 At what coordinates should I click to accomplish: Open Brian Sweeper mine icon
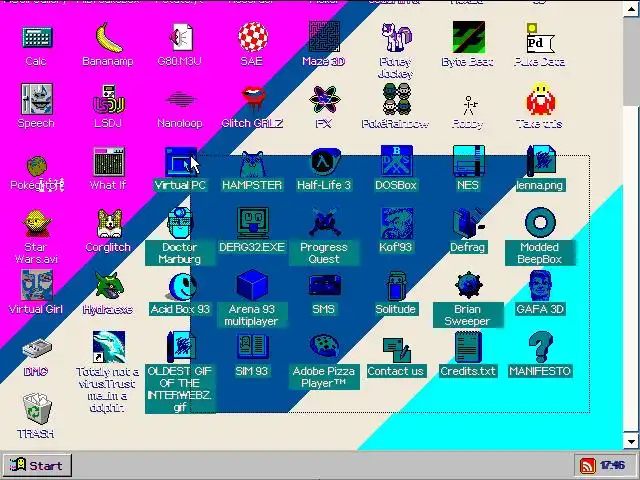[x=469, y=285]
